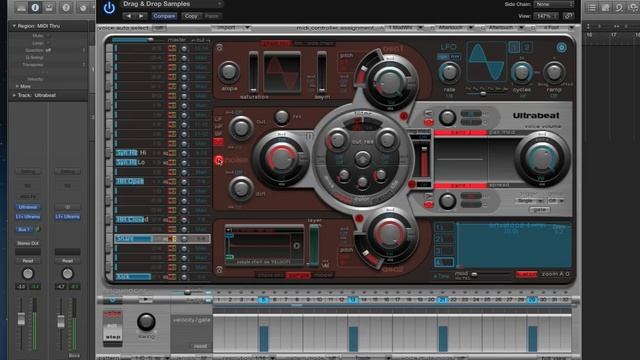Click the LFO rate knob
This screenshot has width=640, height=360.
coord(449,73)
